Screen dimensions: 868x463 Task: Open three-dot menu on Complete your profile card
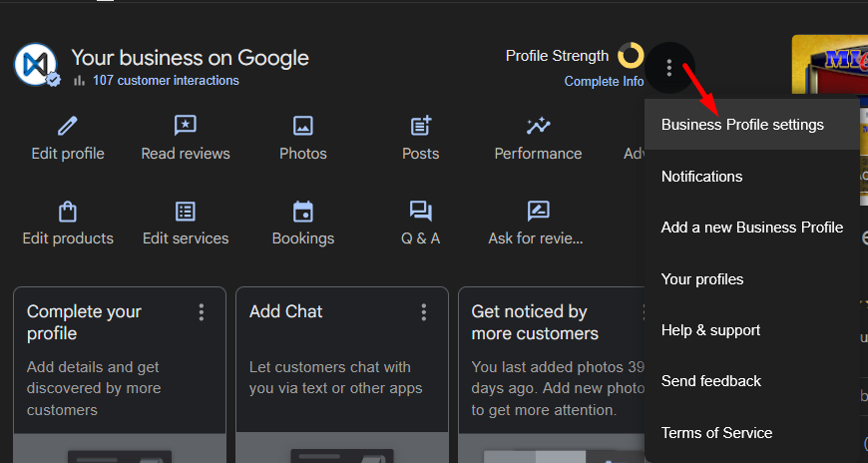(x=202, y=312)
